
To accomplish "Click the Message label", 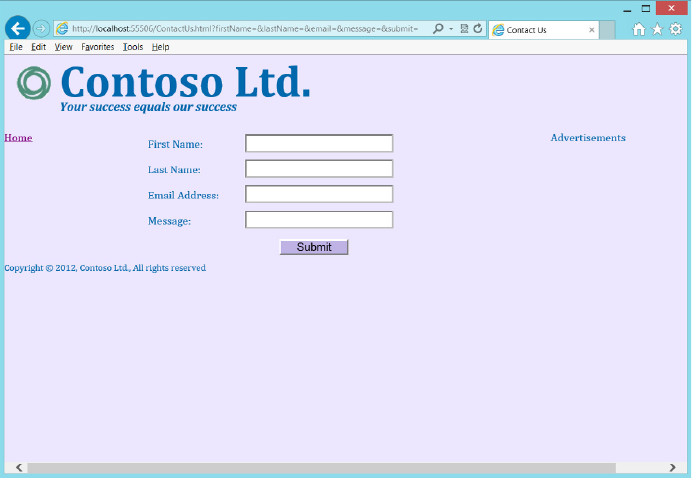I will 169,221.
